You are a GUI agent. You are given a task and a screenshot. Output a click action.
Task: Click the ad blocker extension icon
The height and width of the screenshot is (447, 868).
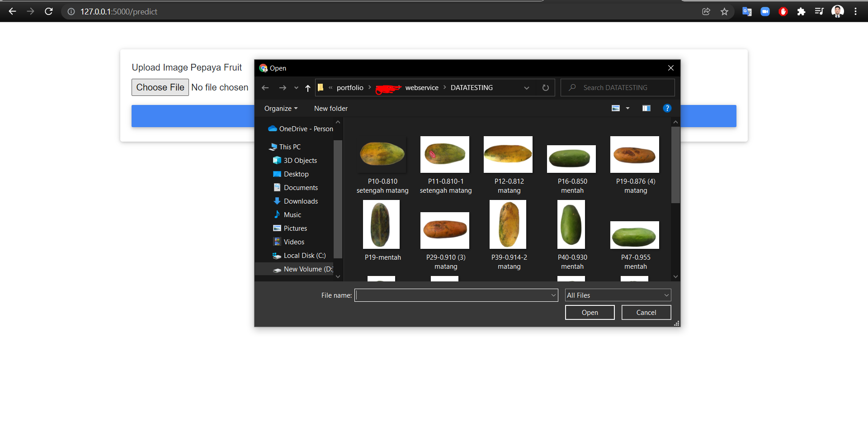pos(783,11)
